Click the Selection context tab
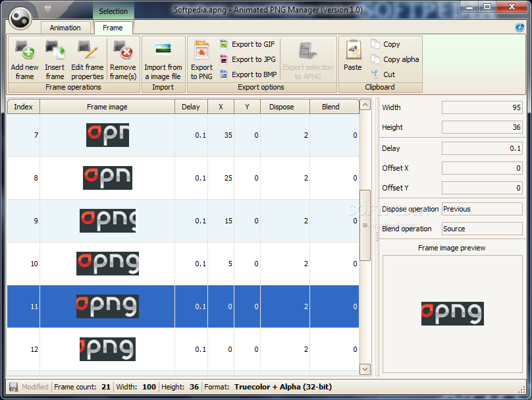This screenshot has height=400, width=532. 113,11
